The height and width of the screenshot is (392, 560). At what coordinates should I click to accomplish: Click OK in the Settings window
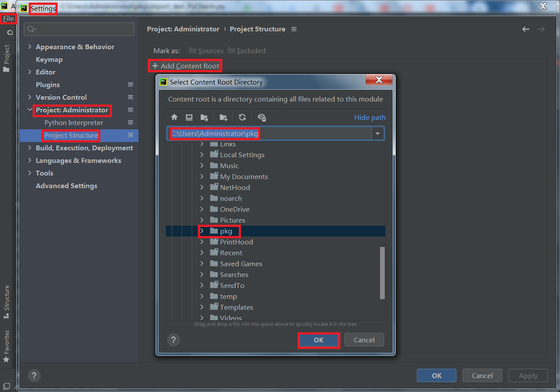coord(437,375)
